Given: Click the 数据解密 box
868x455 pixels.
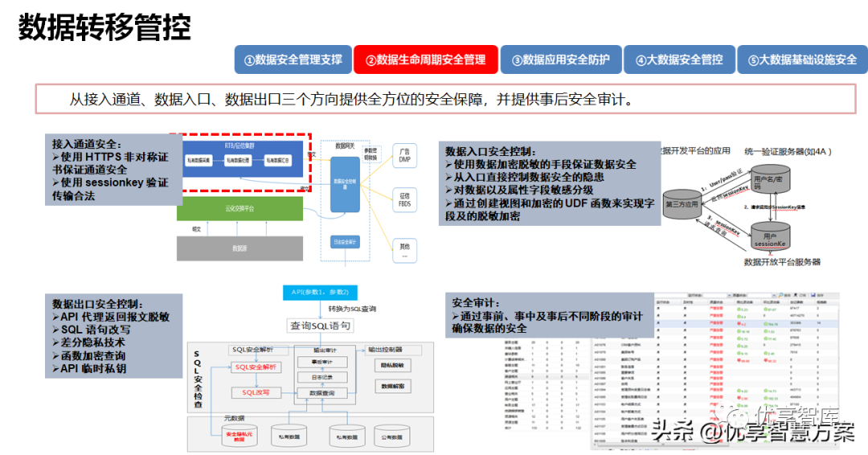Looking at the screenshot, I should coord(392,386).
